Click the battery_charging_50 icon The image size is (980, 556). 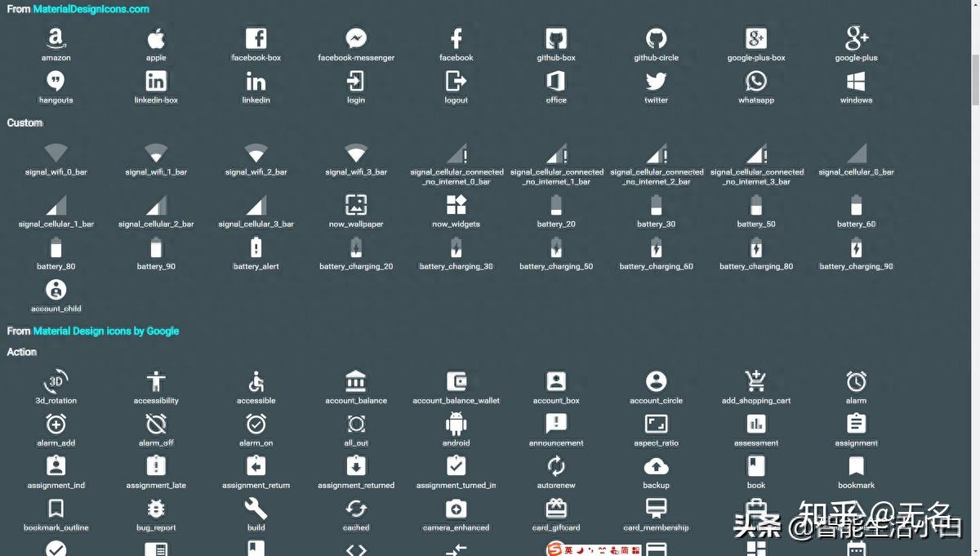pyautogui.click(x=556, y=247)
